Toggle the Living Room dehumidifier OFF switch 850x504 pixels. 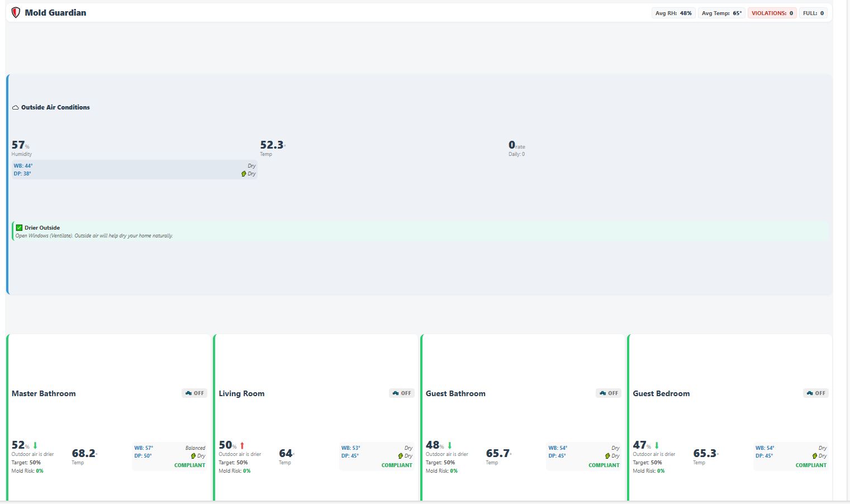point(402,393)
